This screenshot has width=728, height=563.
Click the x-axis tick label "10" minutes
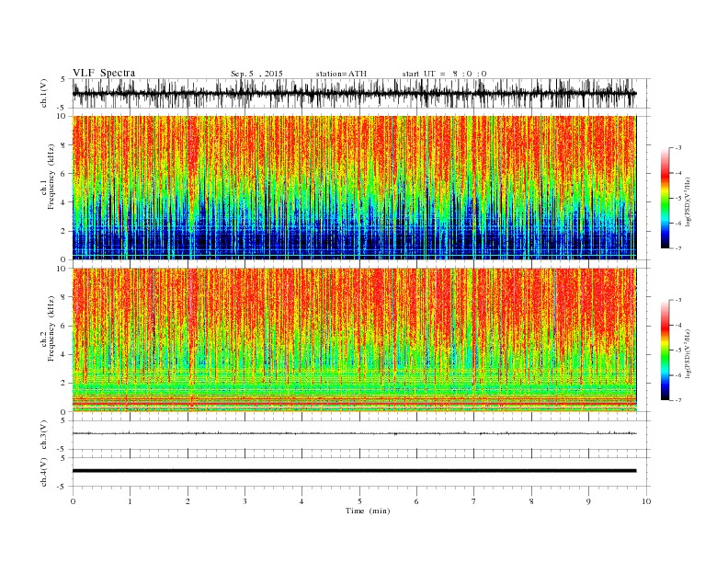click(x=646, y=501)
